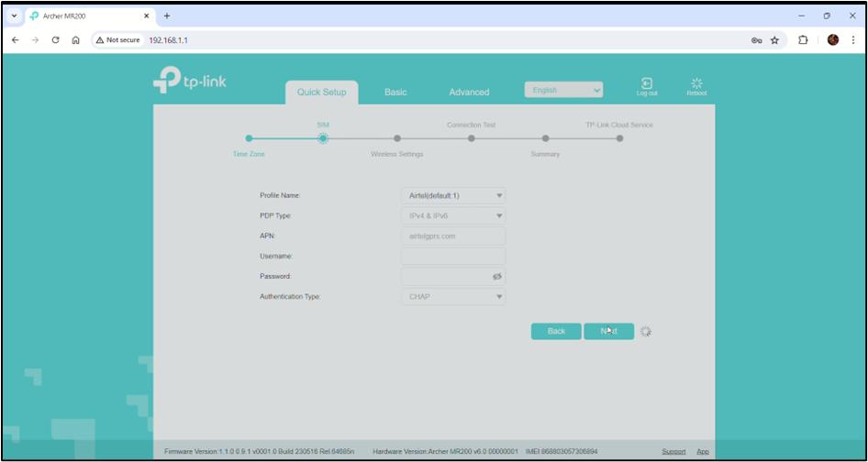Show the password with eye icon

(x=496, y=277)
